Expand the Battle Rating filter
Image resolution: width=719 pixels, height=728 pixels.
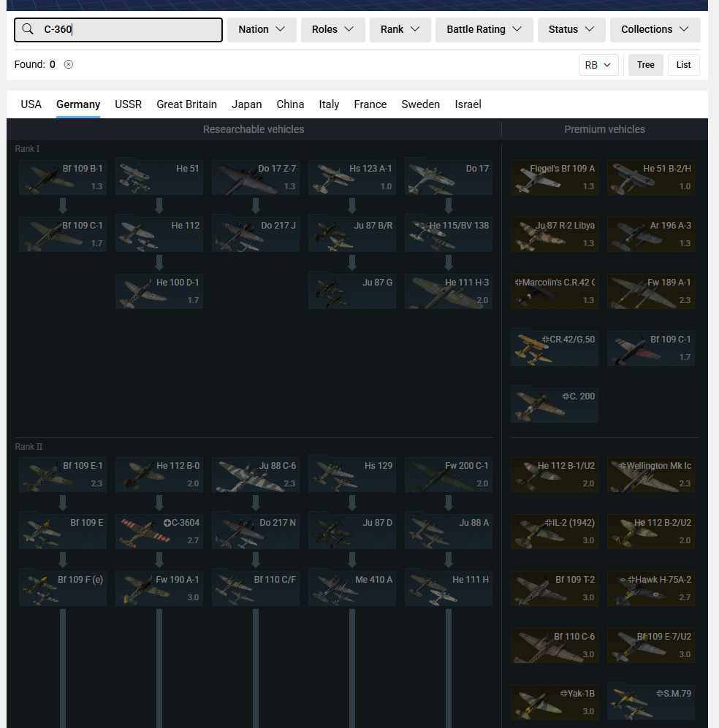click(x=484, y=30)
